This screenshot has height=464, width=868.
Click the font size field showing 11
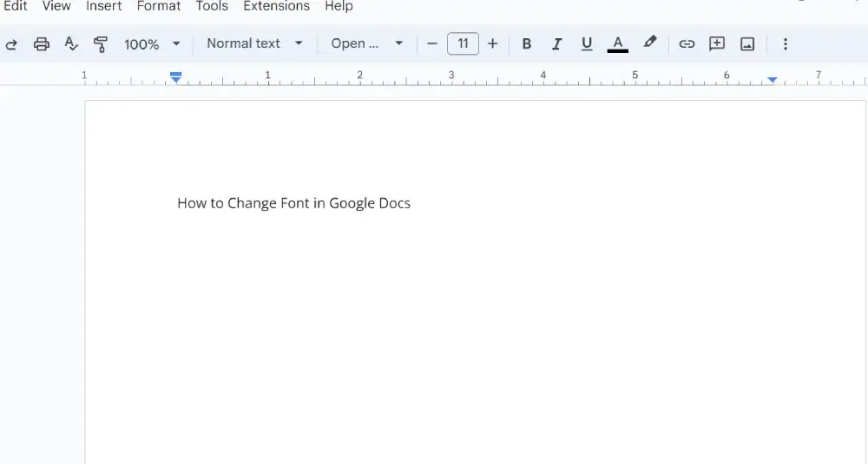(463, 43)
